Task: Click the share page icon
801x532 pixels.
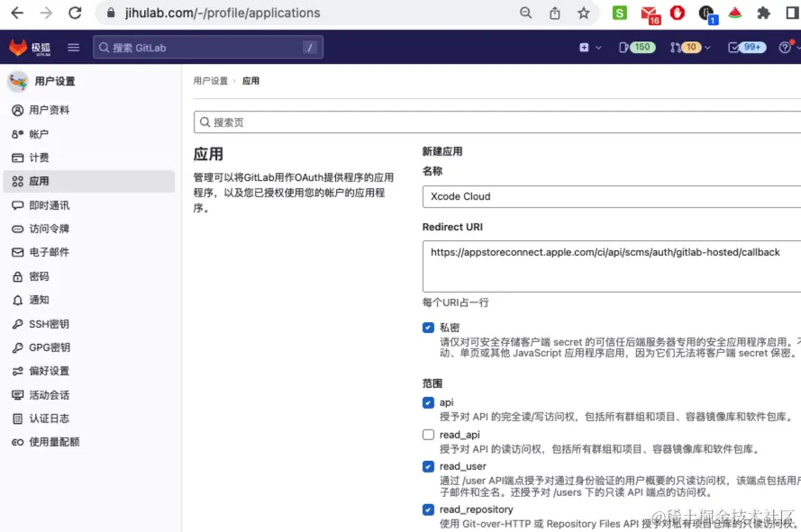Action: coord(555,13)
